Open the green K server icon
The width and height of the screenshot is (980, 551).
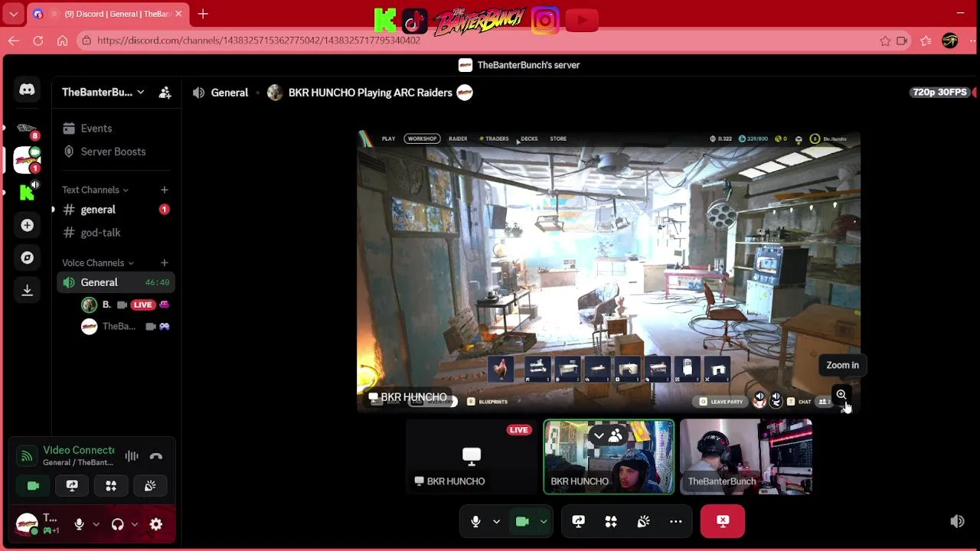click(27, 192)
